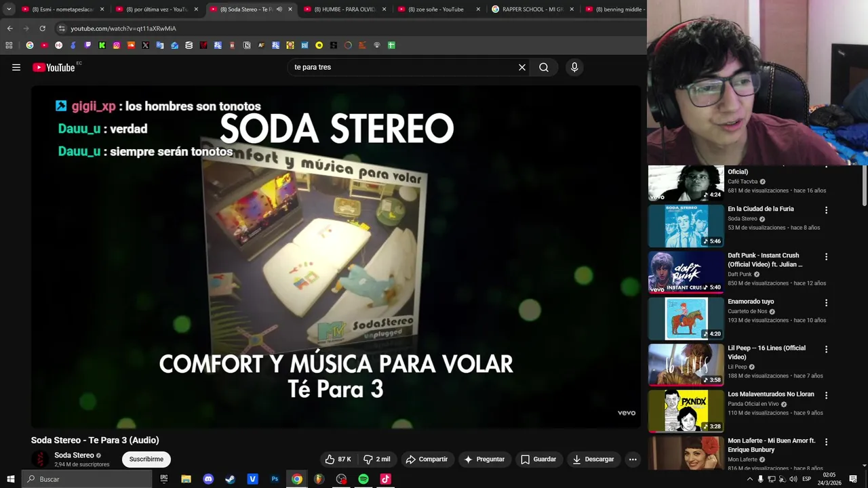
Task: Open options for 'Los Malaventurados No Lloran'
Action: [826, 395]
